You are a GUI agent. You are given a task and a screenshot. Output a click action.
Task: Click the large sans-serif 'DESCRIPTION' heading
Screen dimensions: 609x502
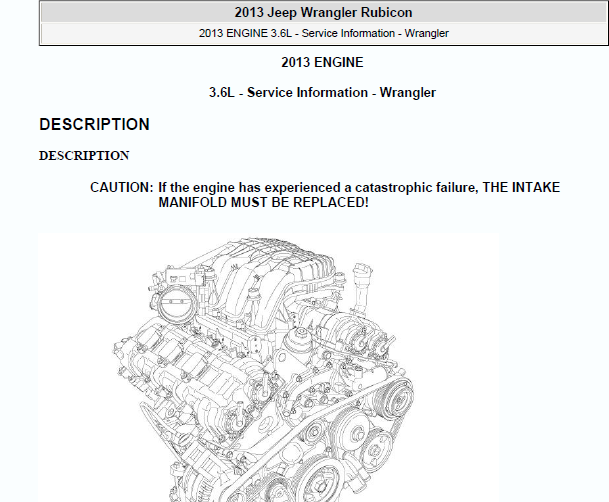tap(94, 125)
